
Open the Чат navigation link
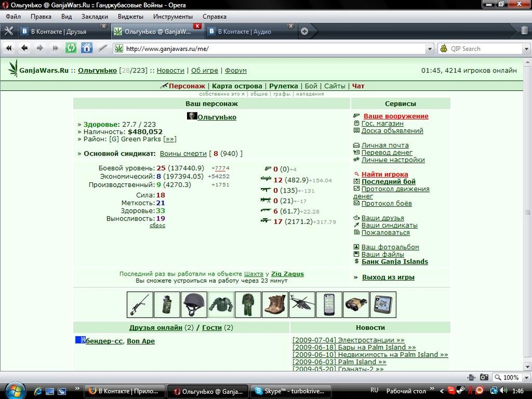[x=358, y=86]
